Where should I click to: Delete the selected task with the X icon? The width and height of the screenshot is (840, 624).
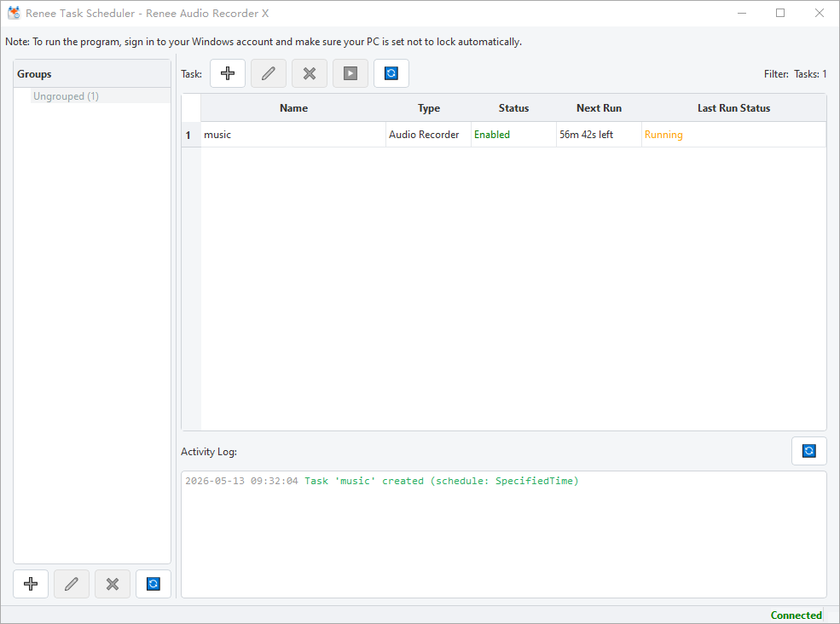[309, 73]
